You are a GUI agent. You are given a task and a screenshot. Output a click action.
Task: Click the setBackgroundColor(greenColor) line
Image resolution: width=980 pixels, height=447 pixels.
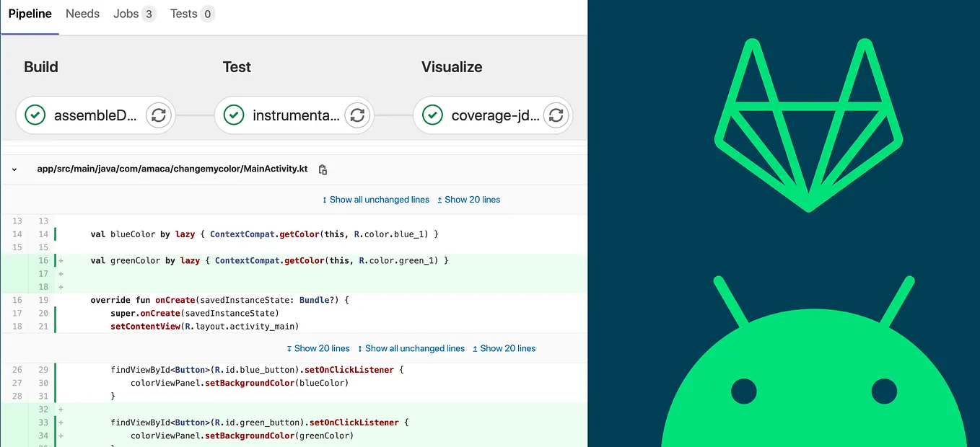[242, 435]
